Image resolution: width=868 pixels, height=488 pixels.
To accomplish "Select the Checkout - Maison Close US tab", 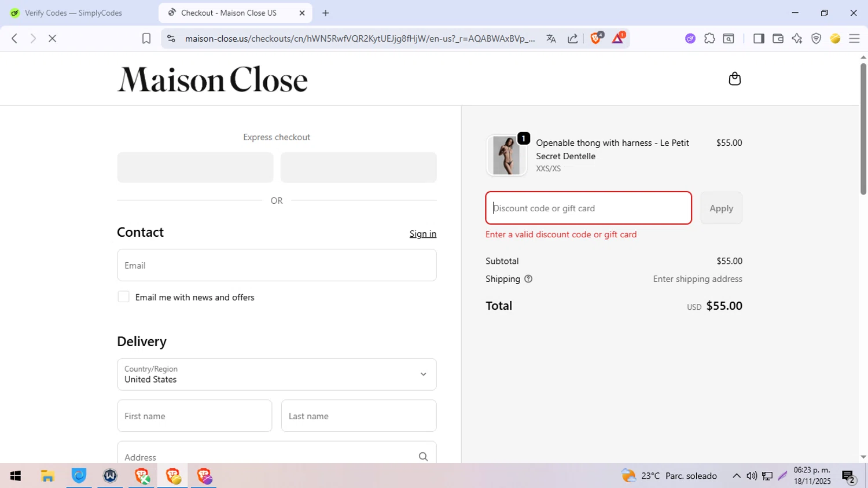I will 229,13.
